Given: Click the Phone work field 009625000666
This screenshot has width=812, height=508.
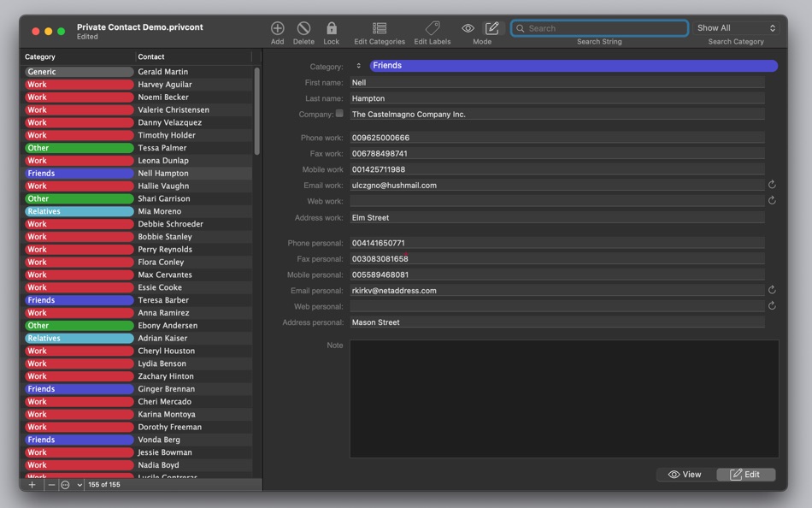Looking at the screenshot, I should pos(557,138).
